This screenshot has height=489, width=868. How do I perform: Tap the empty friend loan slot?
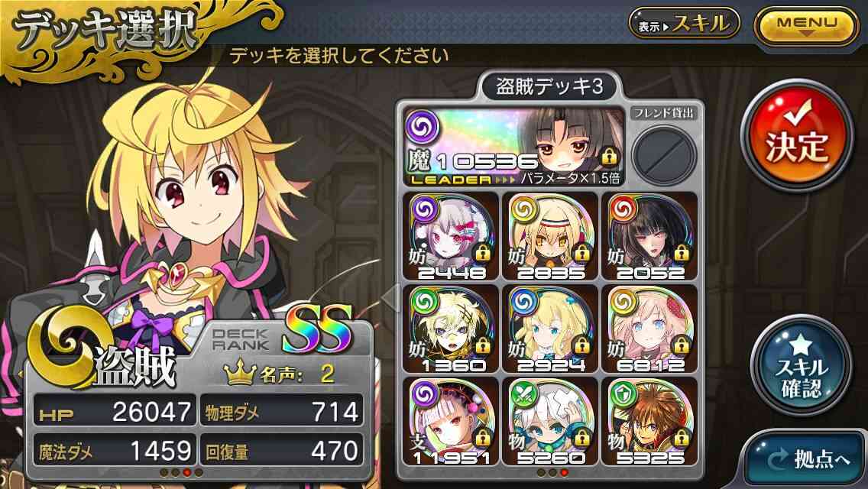tap(664, 154)
